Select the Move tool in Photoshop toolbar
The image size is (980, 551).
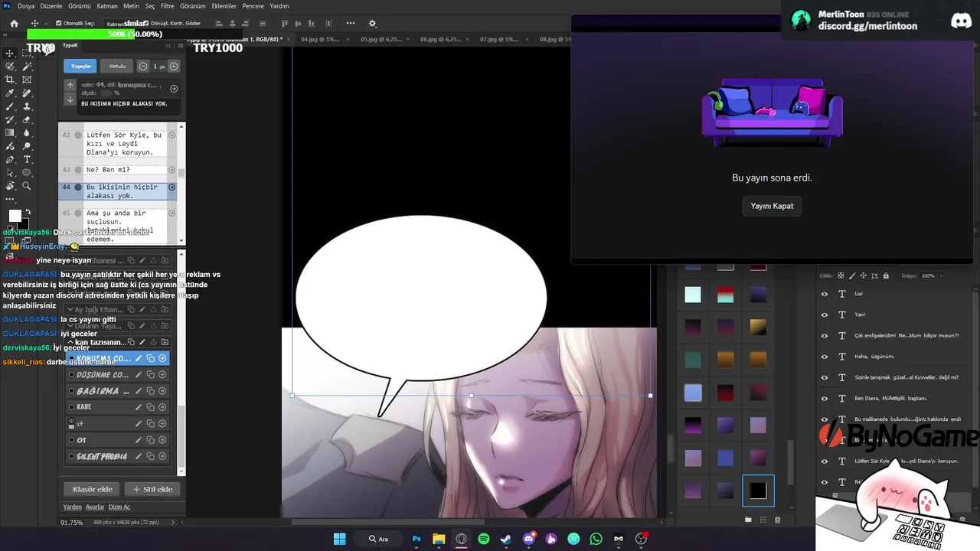pos(10,53)
